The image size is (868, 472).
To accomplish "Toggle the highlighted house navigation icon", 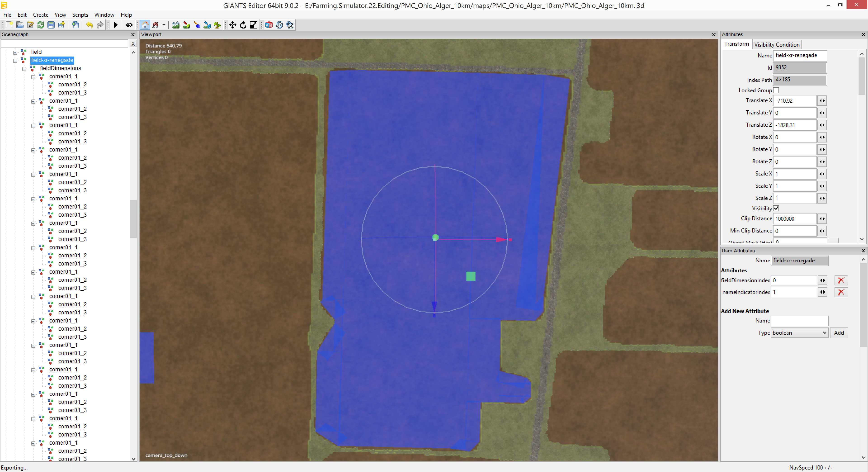I will (x=145, y=25).
